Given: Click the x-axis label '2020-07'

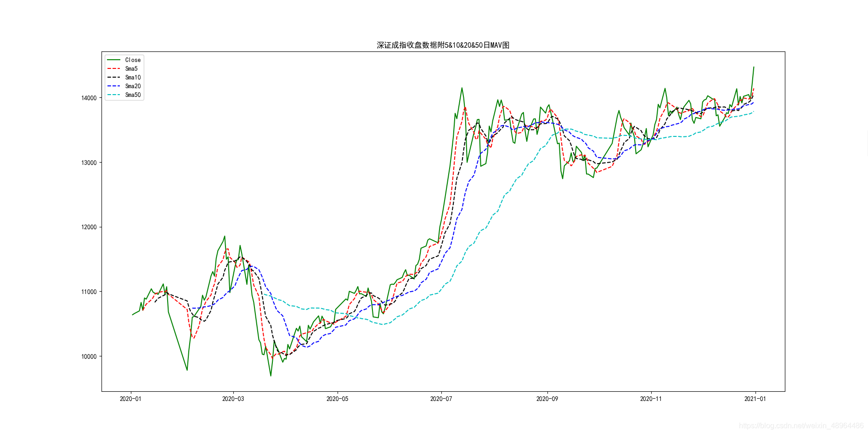Looking at the screenshot, I should (x=441, y=399).
